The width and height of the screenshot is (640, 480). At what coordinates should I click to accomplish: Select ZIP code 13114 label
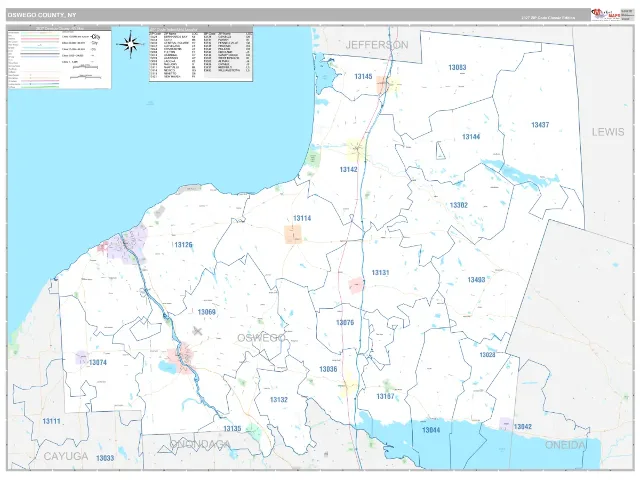point(302,218)
